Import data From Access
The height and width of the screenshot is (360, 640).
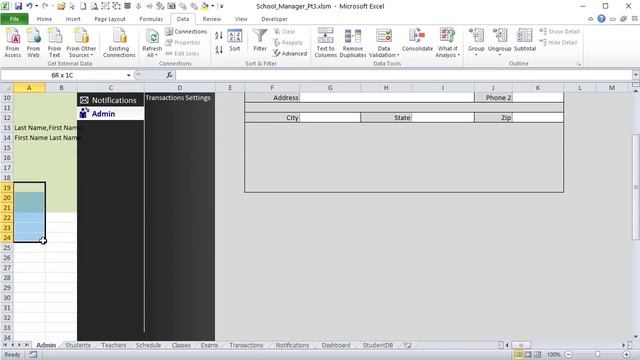pos(13,42)
